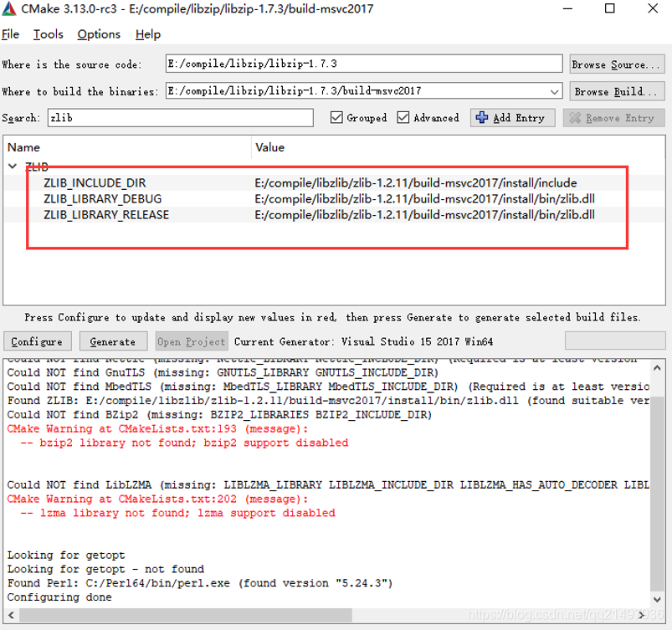Image resolution: width=672 pixels, height=630 pixels.
Task: Collapse the ZLIB group in the tree
Action: pos(13,166)
